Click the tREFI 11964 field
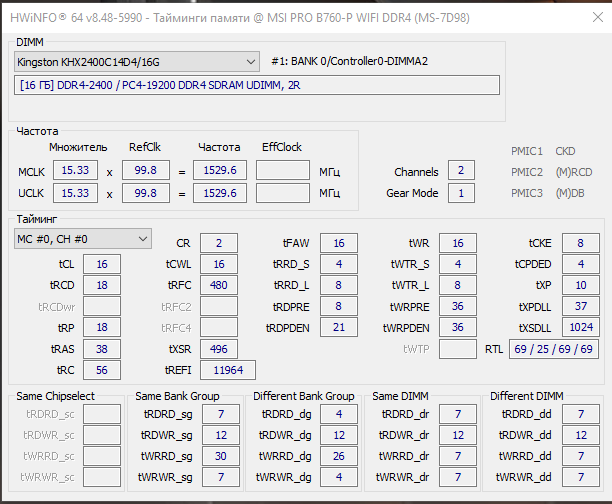The image size is (612, 504). (x=228, y=370)
